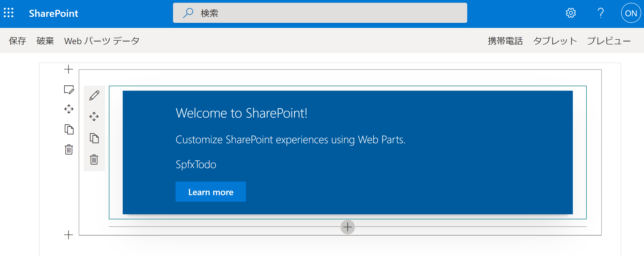Delete the web part with the trash icon

(x=94, y=160)
